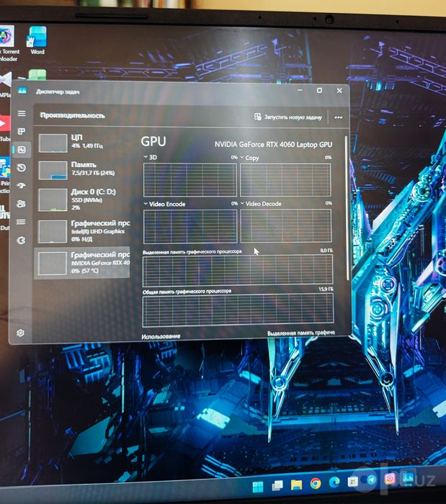Click the Память mini graph thumbnail

53,170
